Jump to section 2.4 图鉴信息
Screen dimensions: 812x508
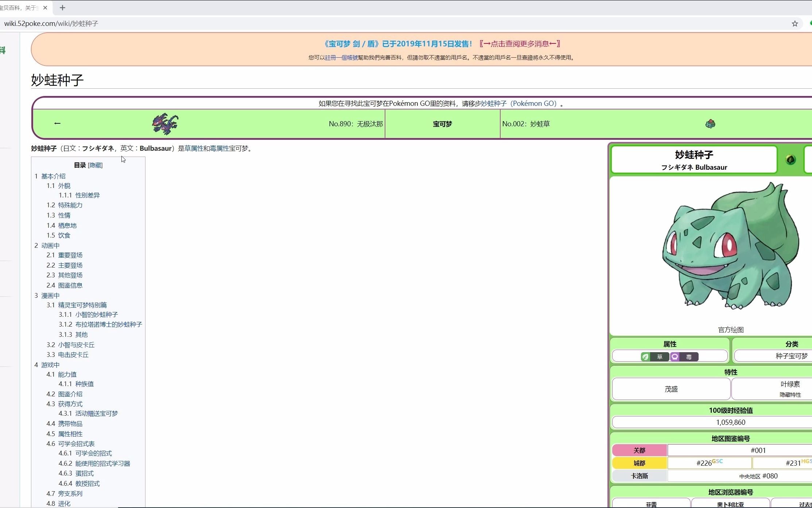70,285
